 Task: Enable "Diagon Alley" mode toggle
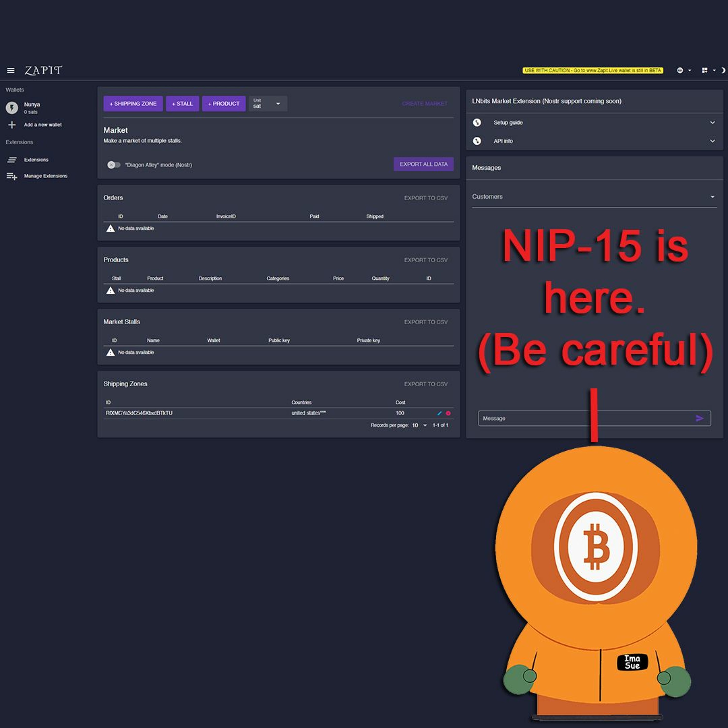pos(114,165)
